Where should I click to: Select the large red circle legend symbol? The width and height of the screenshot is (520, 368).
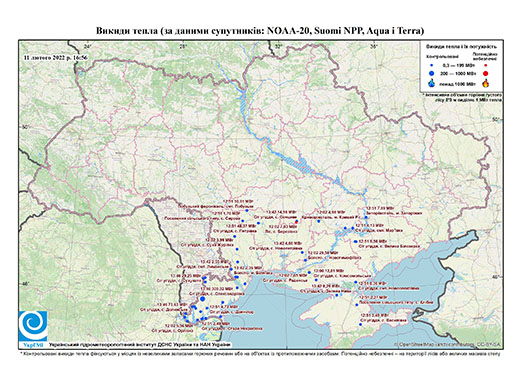486,73
